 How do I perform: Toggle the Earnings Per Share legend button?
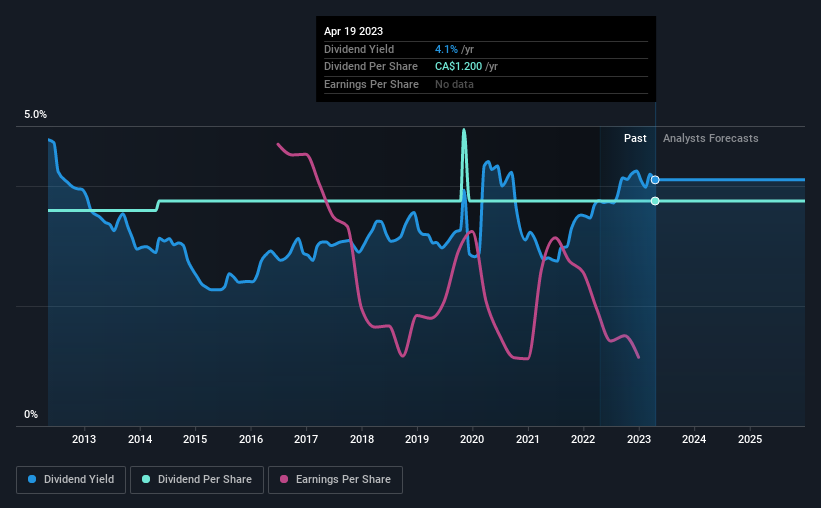[335, 480]
